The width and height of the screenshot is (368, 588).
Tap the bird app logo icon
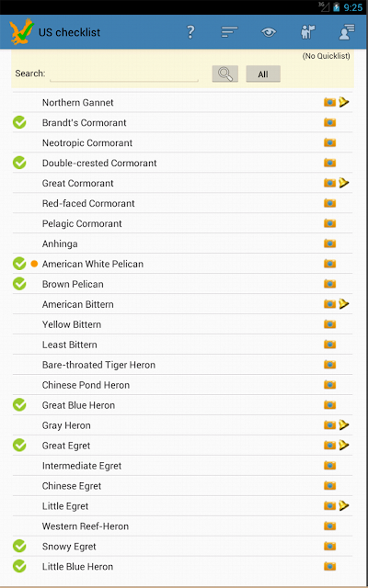pos(21,32)
